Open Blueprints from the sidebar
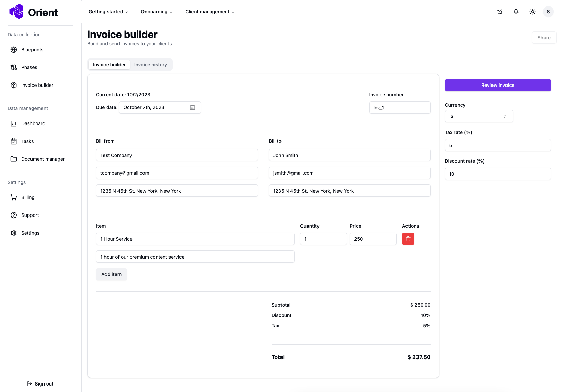 [32, 50]
